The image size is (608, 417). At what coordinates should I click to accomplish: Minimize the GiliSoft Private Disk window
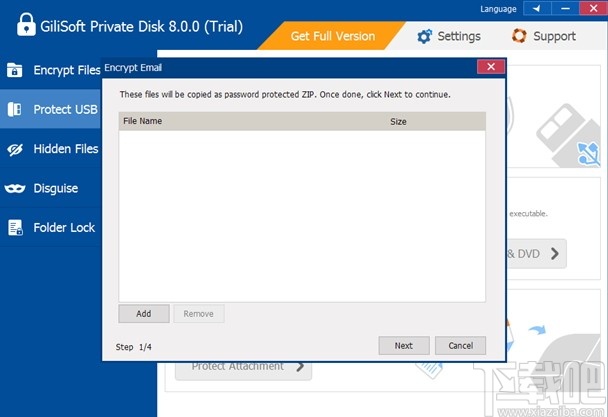pos(565,8)
